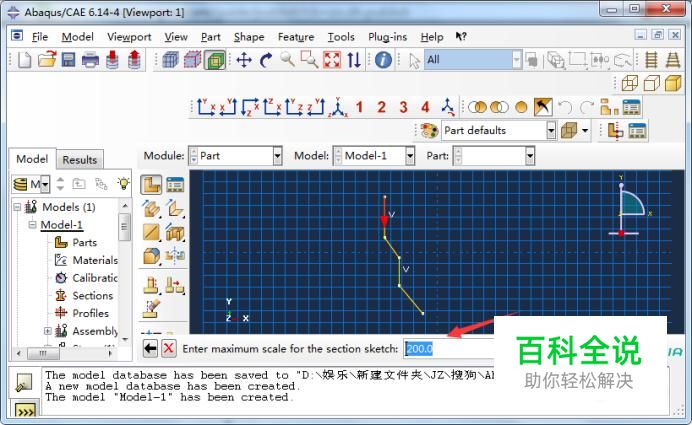Open color code dialog palette icon
This screenshot has width=692, height=425.
click(429, 131)
